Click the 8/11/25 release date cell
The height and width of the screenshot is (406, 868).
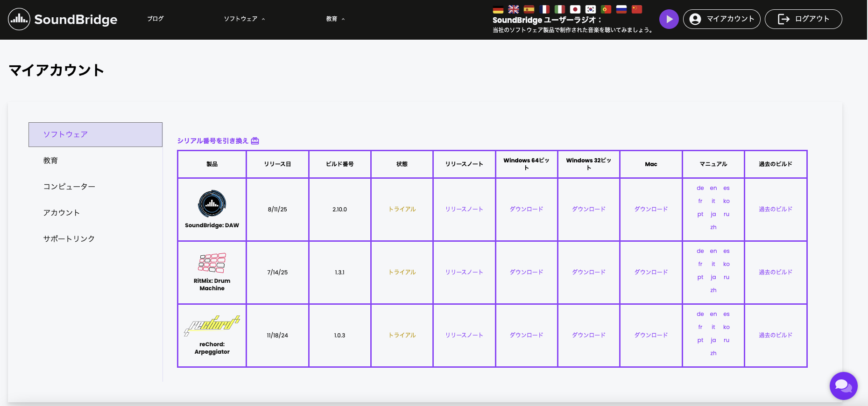pos(277,210)
